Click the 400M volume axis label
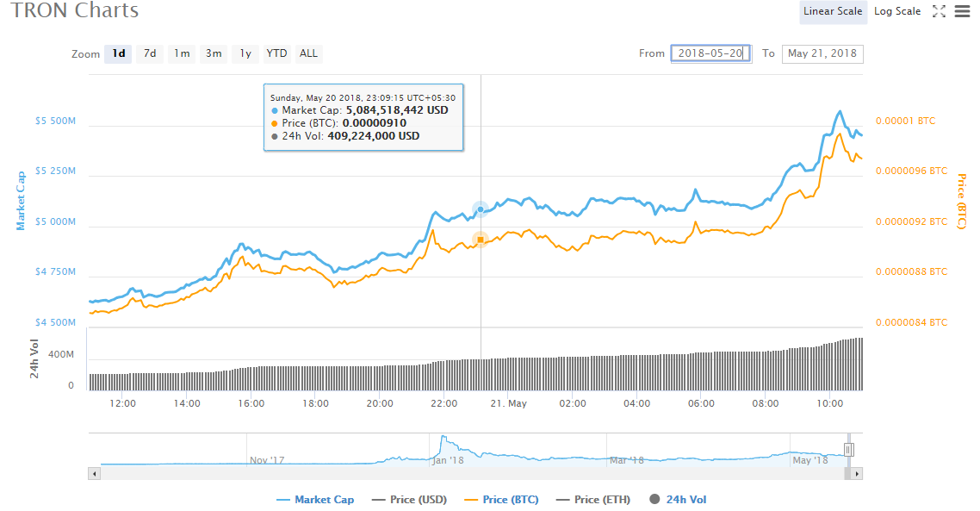This screenshot has width=980, height=511. click(61, 355)
